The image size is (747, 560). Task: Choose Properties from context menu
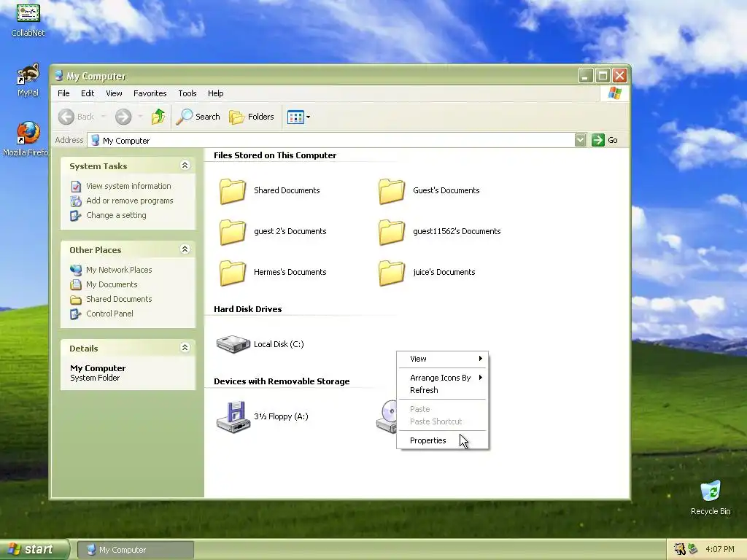(x=443, y=440)
